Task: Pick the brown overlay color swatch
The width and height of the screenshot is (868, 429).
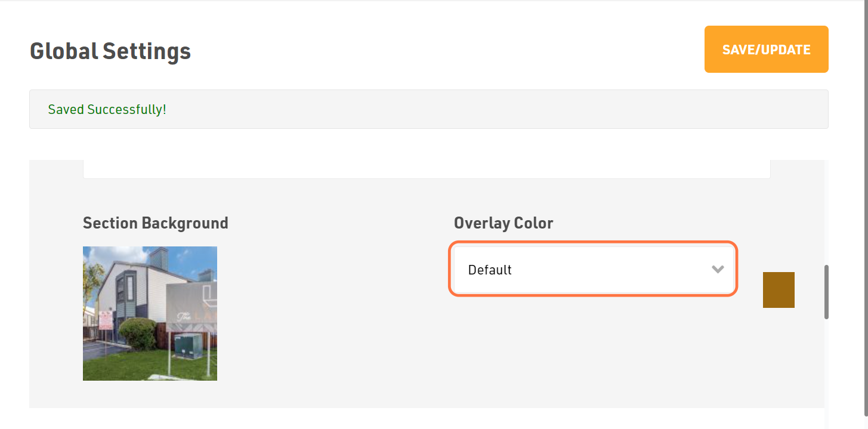Action: click(x=779, y=290)
